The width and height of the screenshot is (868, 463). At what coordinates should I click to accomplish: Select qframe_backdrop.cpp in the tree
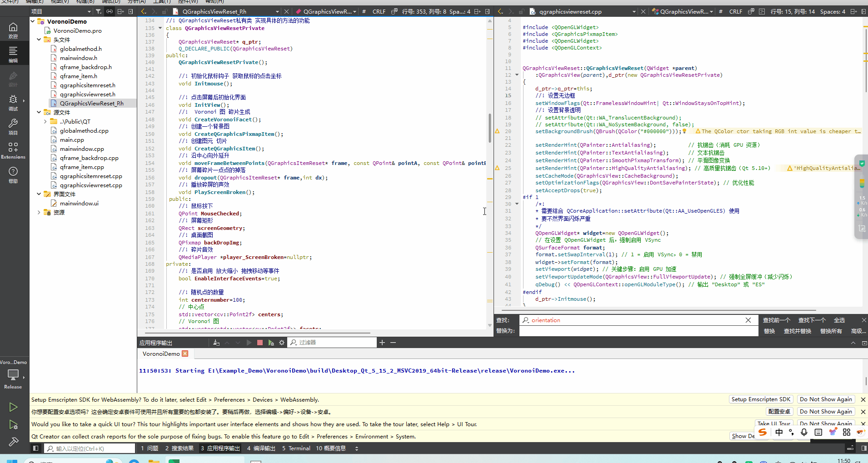coord(89,158)
